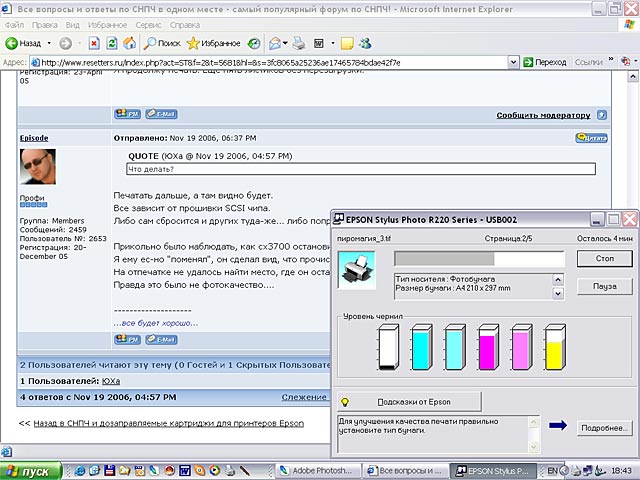Image resolution: width=640 pixels, height=480 pixels.
Task: Open the Edit button dropdown arrow
Action: coord(333,43)
